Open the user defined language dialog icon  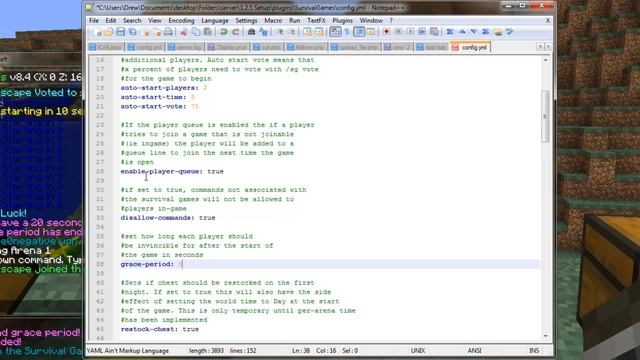click(x=371, y=32)
